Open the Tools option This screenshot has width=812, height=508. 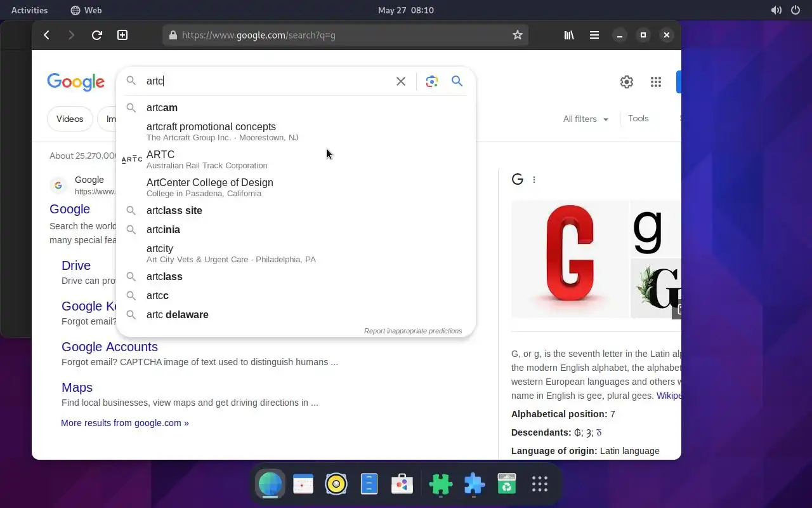tap(638, 118)
